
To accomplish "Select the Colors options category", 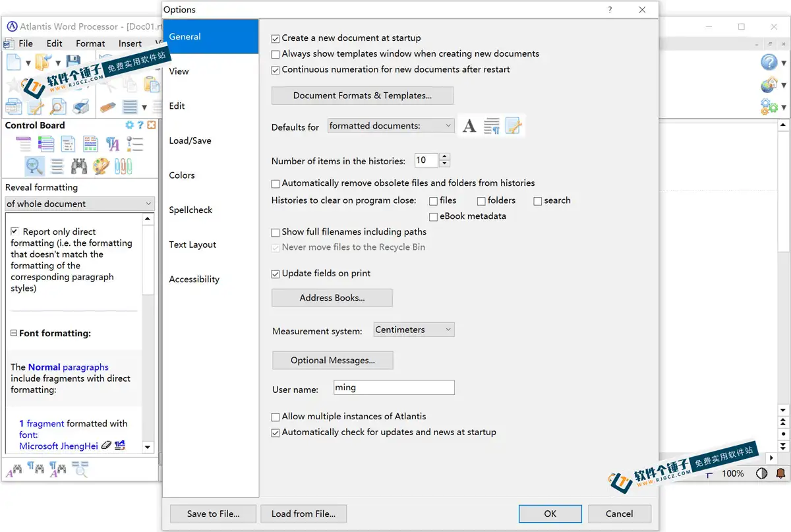I will coord(210,175).
